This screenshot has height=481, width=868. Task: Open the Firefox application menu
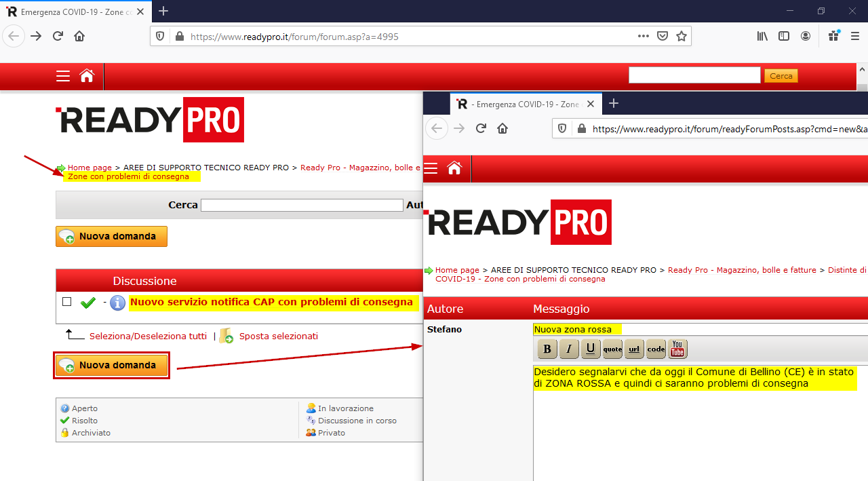click(854, 36)
